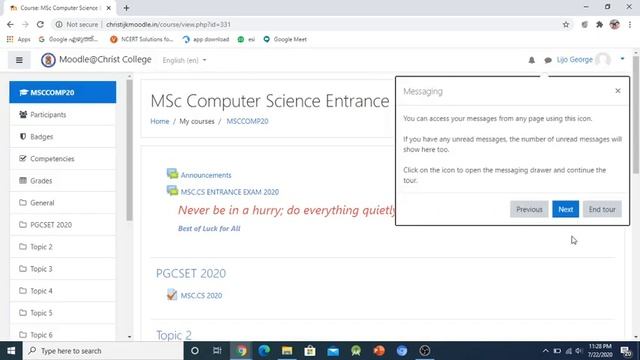Open OBS Studio from taskbar
Screen dimensions: 640x360
[425, 351]
